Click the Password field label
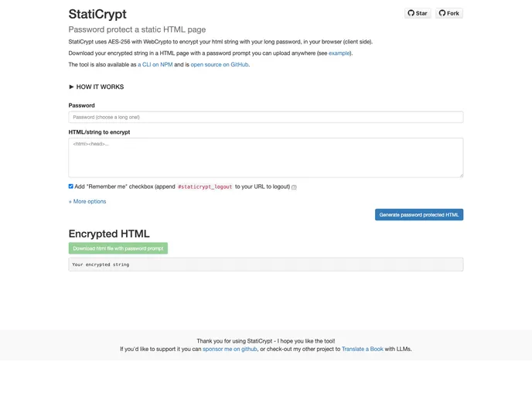Screen dimensions: 532x396 point(81,105)
